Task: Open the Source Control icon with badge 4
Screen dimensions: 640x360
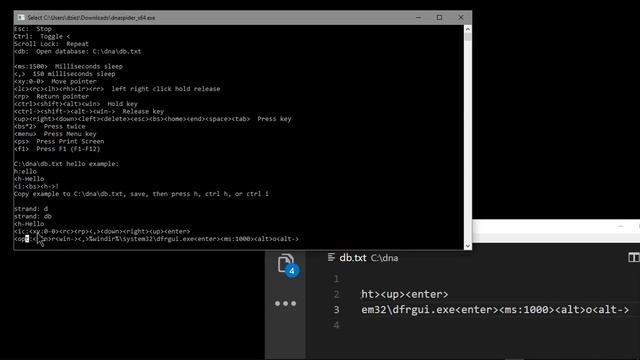Action: coord(287,264)
